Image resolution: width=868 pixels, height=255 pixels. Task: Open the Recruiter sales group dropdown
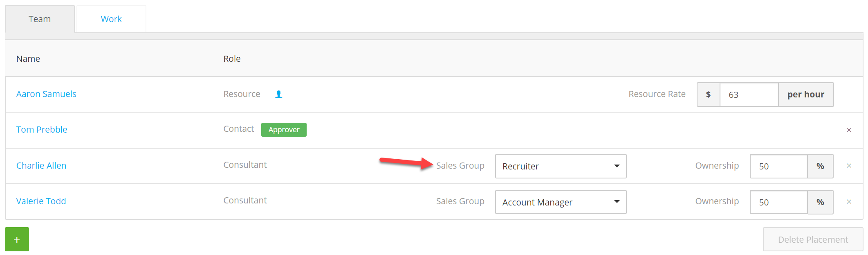(x=561, y=166)
